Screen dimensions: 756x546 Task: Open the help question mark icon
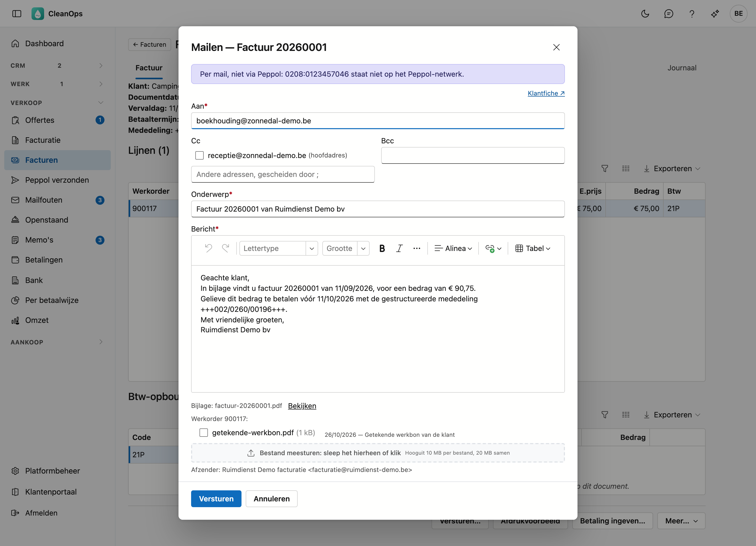point(692,14)
